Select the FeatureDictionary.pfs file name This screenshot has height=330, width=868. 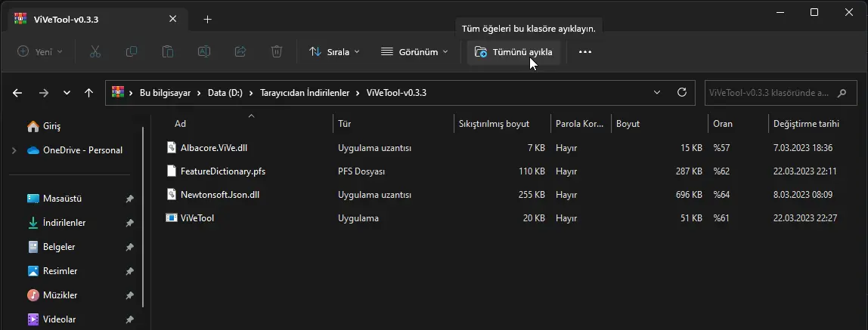(x=223, y=171)
